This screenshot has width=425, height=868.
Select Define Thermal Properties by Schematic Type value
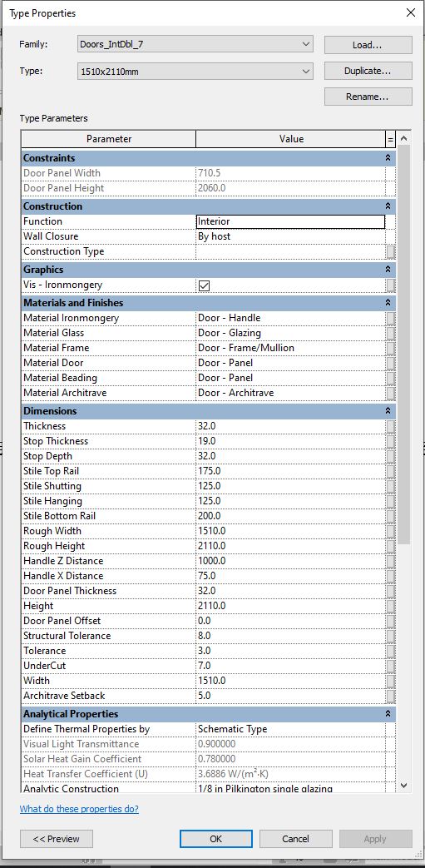290,729
